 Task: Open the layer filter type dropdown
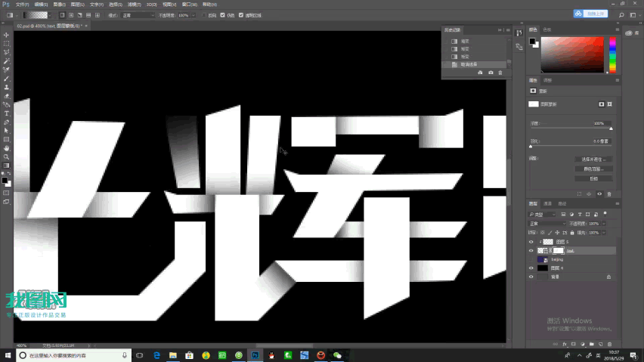click(x=542, y=214)
